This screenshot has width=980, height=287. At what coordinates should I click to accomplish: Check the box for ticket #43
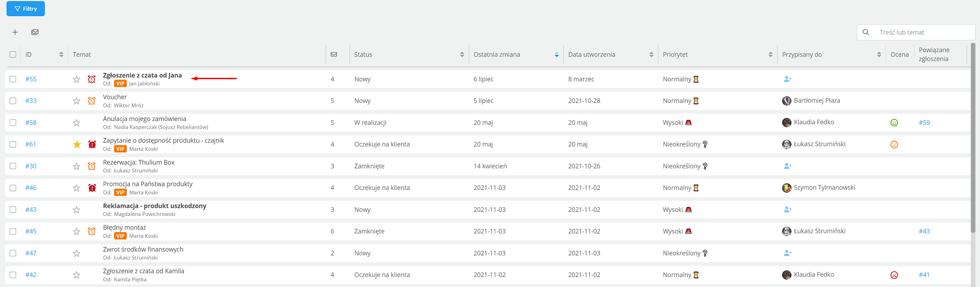point(13,210)
